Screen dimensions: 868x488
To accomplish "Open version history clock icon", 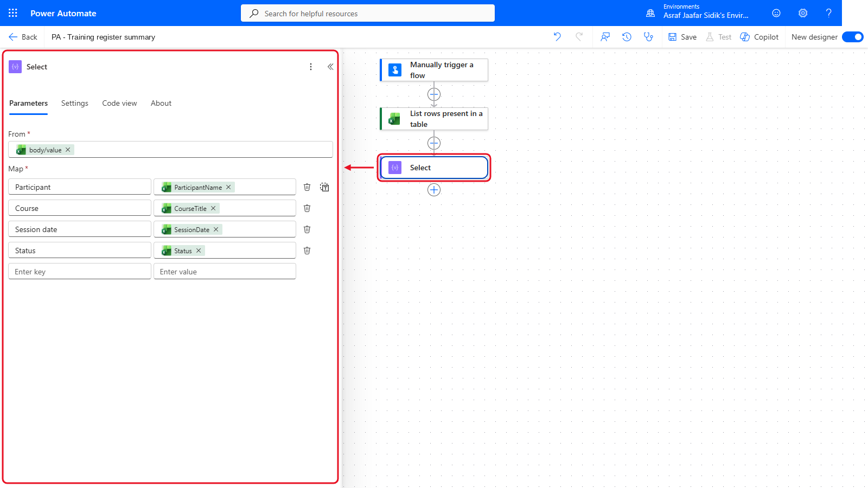I will pos(627,37).
